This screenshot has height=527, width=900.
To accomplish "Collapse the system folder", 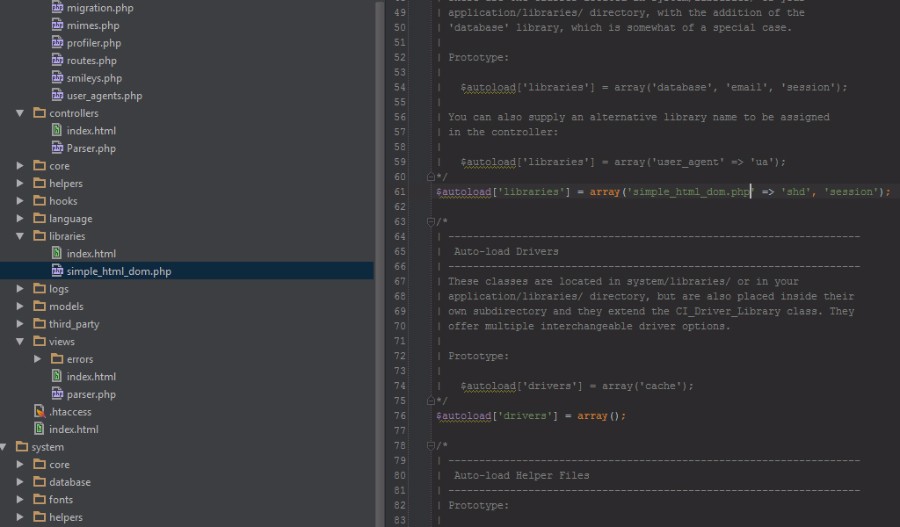I will 3,447.
